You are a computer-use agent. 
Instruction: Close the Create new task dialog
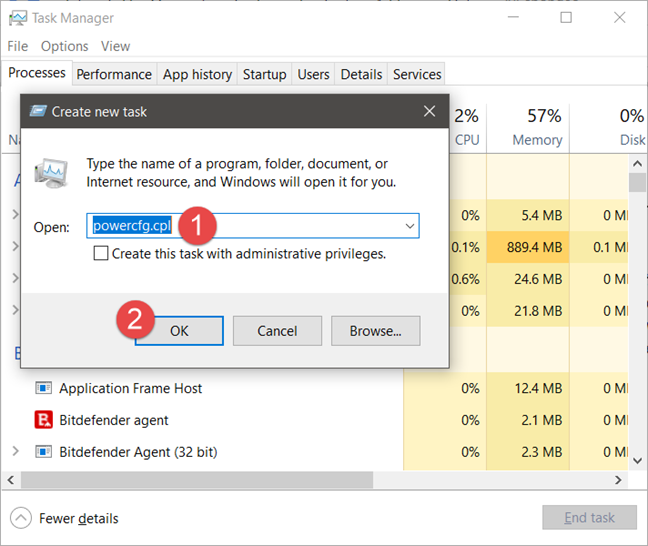428,111
